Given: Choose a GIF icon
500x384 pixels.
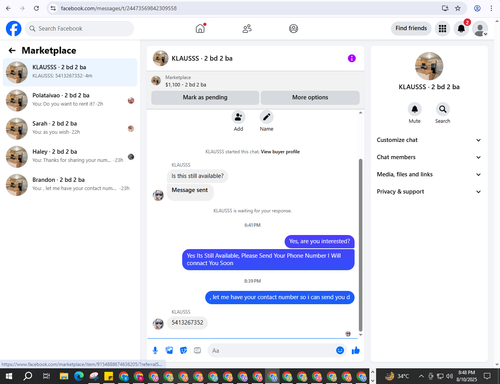Looking at the screenshot, I should click(x=197, y=350).
